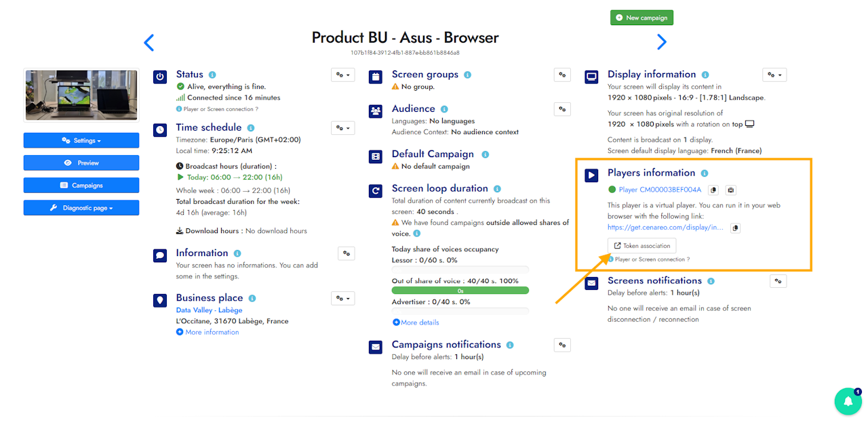Screen dimensions: 868x422
Task: Open Display information gear dropdown
Action: click(x=774, y=75)
